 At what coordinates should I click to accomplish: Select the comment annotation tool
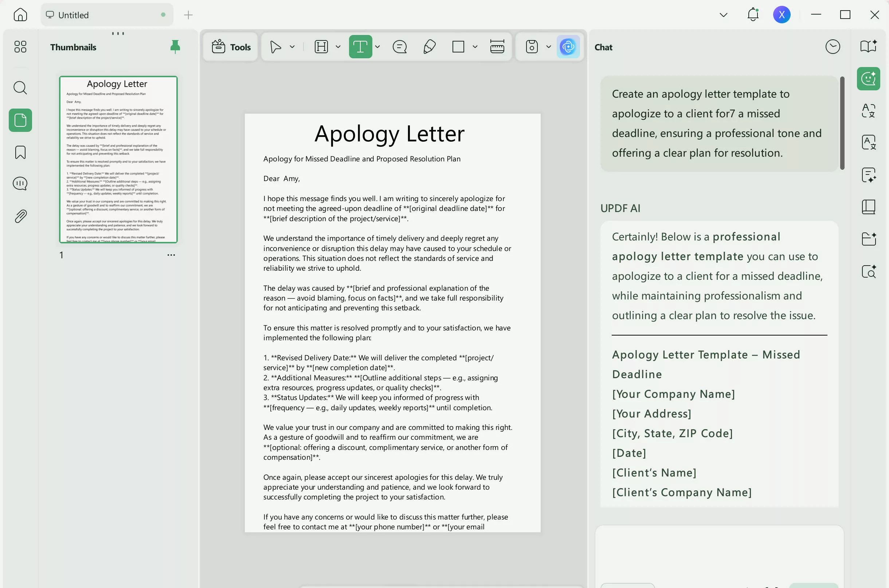[399, 47]
